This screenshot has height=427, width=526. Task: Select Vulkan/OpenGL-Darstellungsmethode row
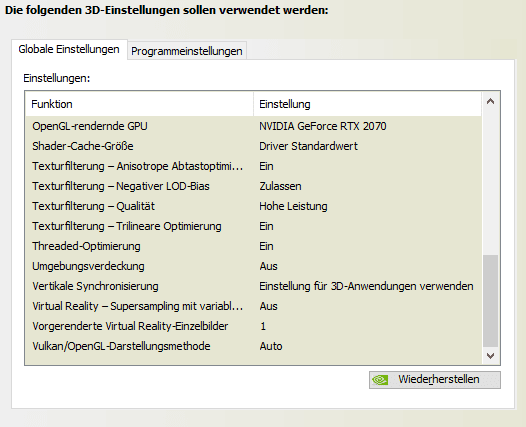point(254,346)
